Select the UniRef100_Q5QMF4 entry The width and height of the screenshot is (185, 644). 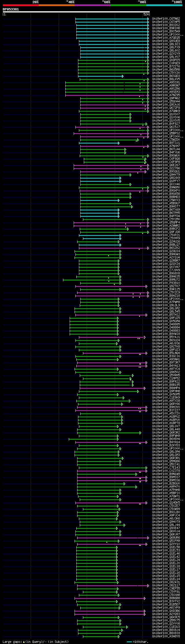[166, 223]
